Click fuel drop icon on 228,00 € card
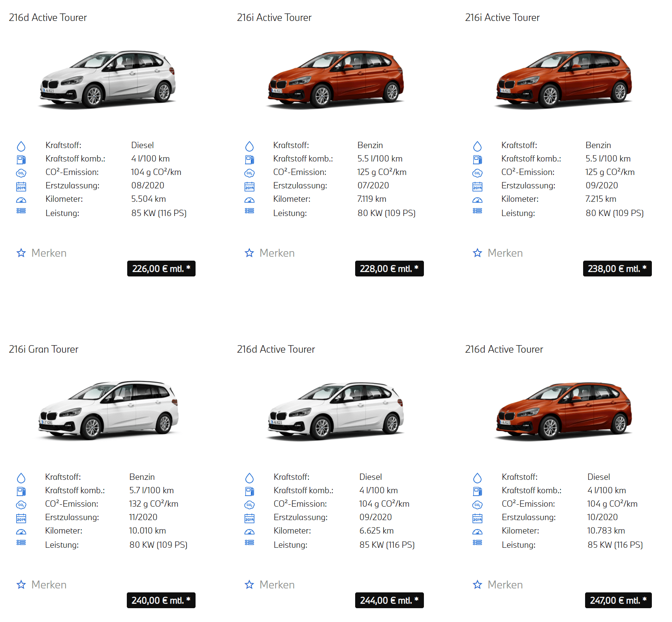The height and width of the screenshot is (622, 672). click(x=249, y=146)
